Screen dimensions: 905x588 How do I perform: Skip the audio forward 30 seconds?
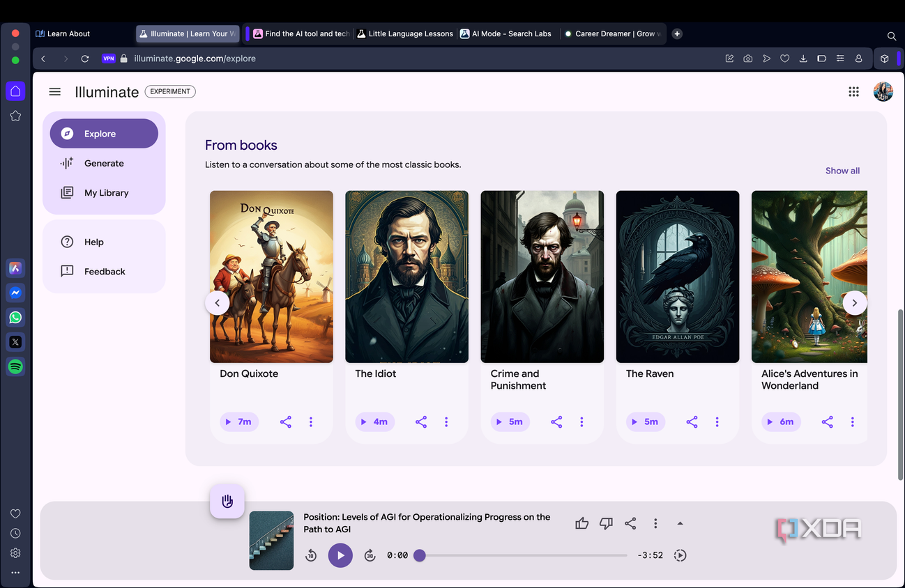click(370, 555)
